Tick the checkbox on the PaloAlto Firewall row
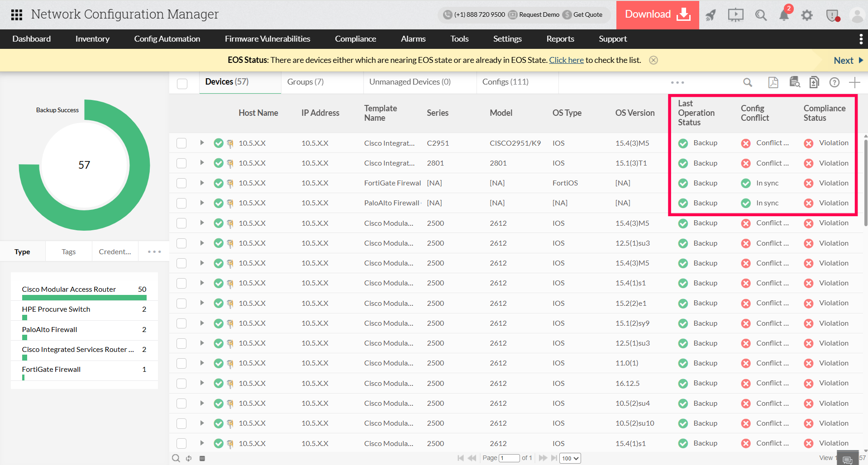The image size is (868, 465). tap(181, 203)
